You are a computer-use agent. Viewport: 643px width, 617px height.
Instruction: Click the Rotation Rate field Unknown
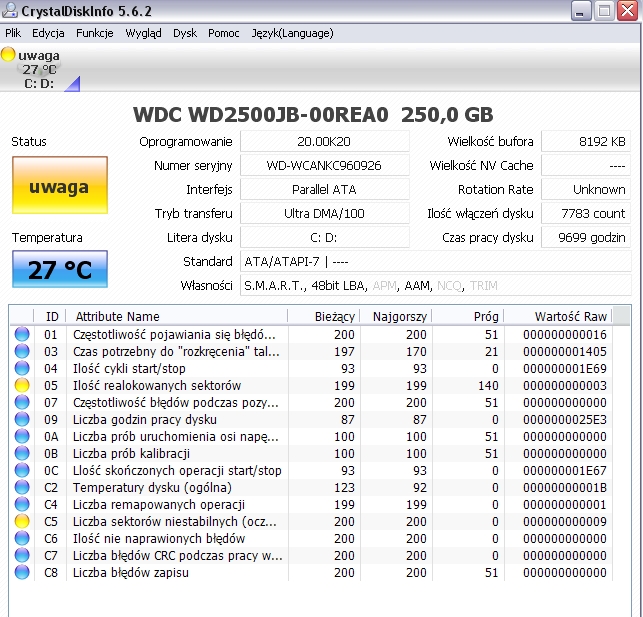pyautogui.click(x=586, y=190)
